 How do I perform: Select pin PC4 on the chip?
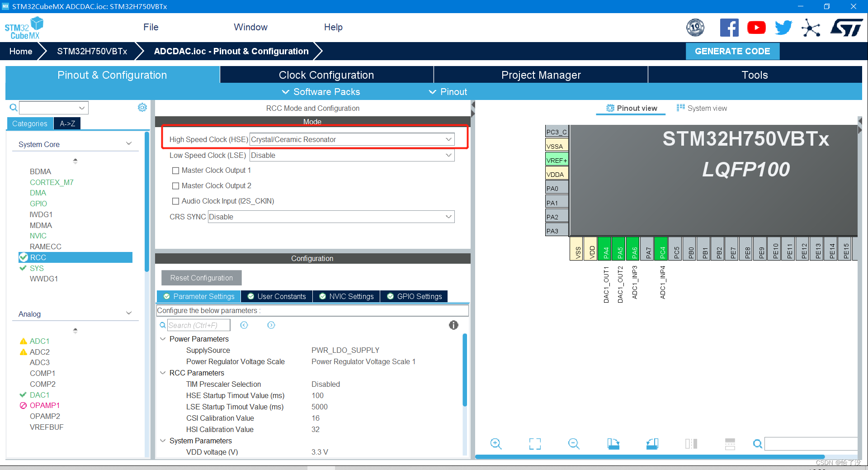662,248
